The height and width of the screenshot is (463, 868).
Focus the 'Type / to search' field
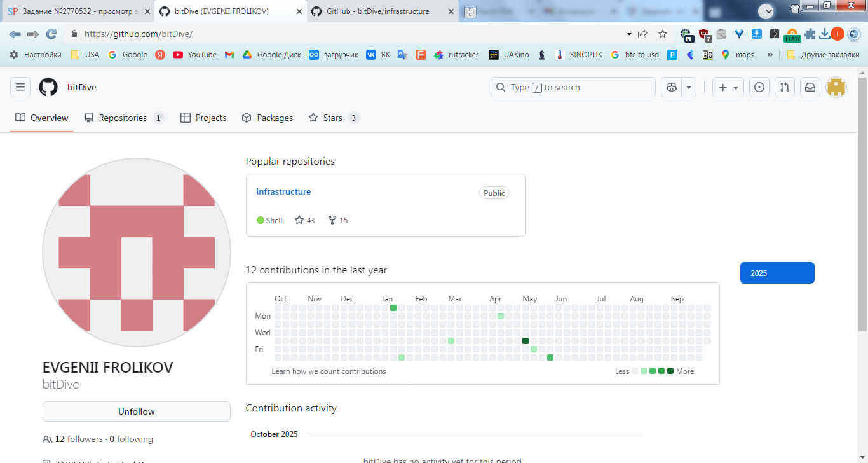click(x=573, y=87)
